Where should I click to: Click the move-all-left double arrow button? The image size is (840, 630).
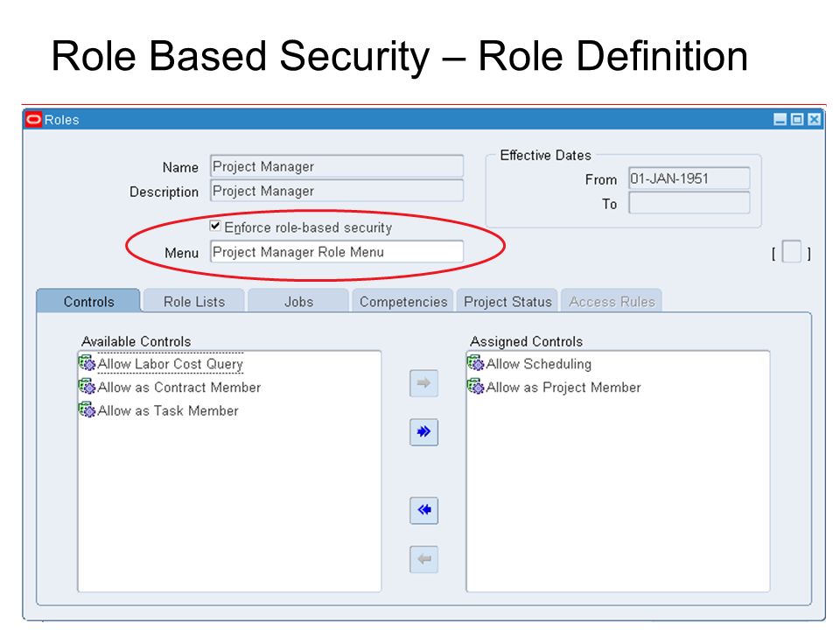tap(423, 510)
